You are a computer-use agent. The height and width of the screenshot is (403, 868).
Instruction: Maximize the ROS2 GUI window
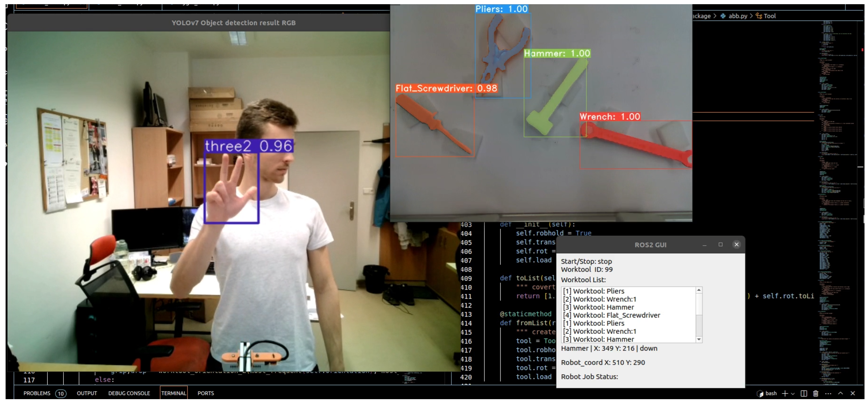point(720,245)
